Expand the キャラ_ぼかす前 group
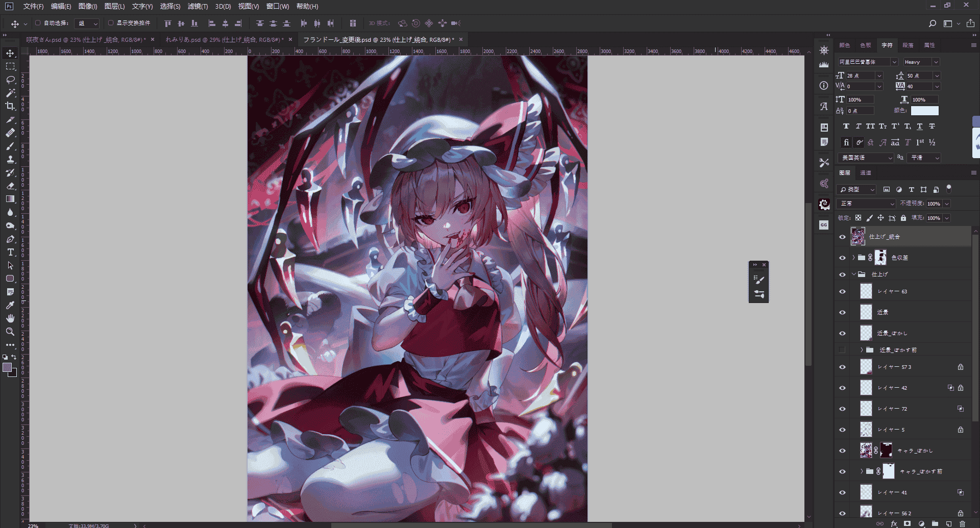The height and width of the screenshot is (528, 980). click(x=862, y=471)
